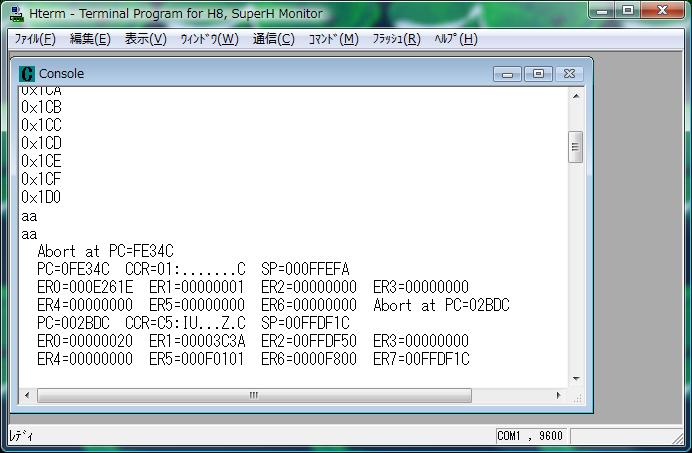The image size is (692, 453).
Task: Click the Hterm application icon in title bar
Action: tap(17, 13)
